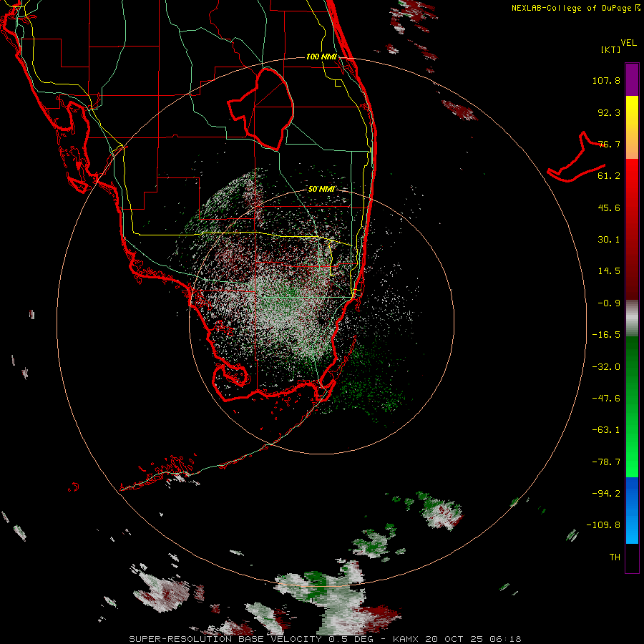
Task: Pick the gray-white segment near -0.9
Action: coord(632,317)
